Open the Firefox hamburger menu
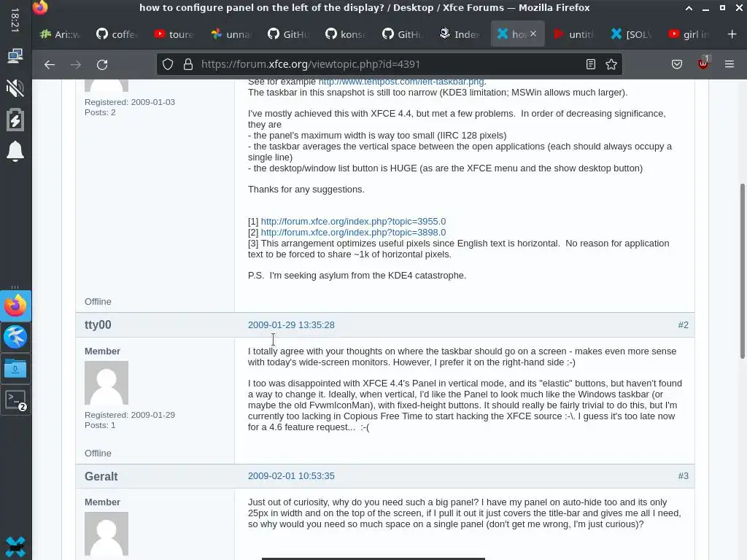Screen dimensions: 747x560 729,64
